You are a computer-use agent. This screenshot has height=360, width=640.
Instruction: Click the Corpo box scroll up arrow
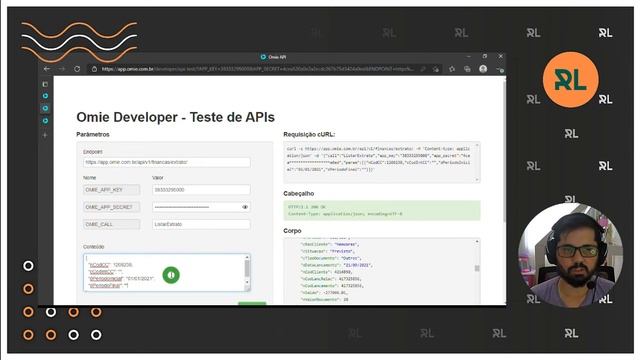pos(477,242)
